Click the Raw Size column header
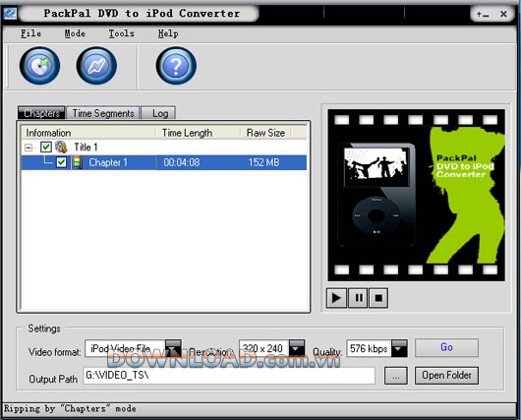The height and width of the screenshot is (420, 521). [x=265, y=133]
